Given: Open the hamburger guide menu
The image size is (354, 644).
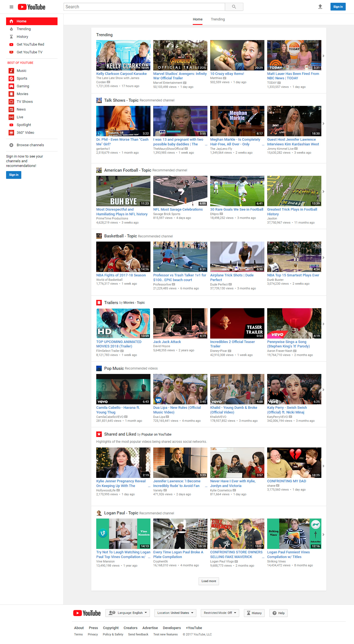Looking at the screenshot, I should point(11,7).
